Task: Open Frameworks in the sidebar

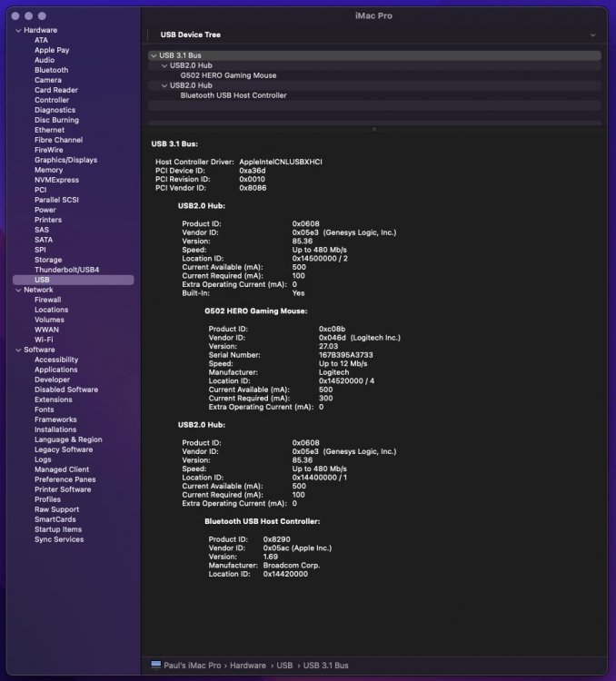Action: [55, 420]
